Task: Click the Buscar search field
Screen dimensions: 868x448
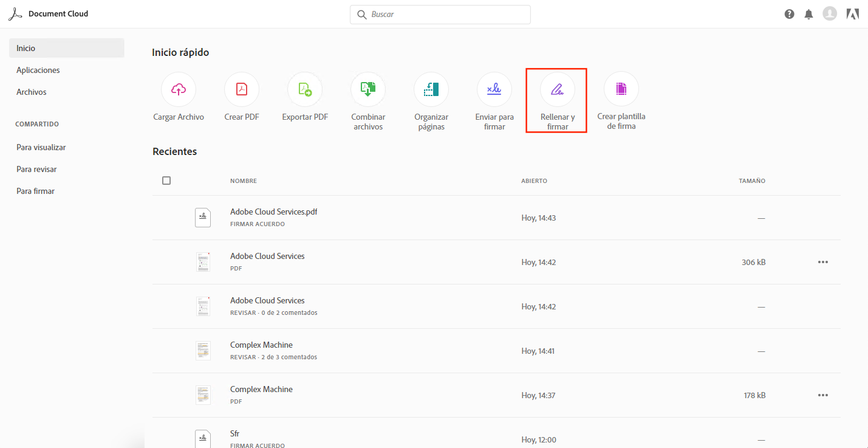Action: (x=440, y=14)
